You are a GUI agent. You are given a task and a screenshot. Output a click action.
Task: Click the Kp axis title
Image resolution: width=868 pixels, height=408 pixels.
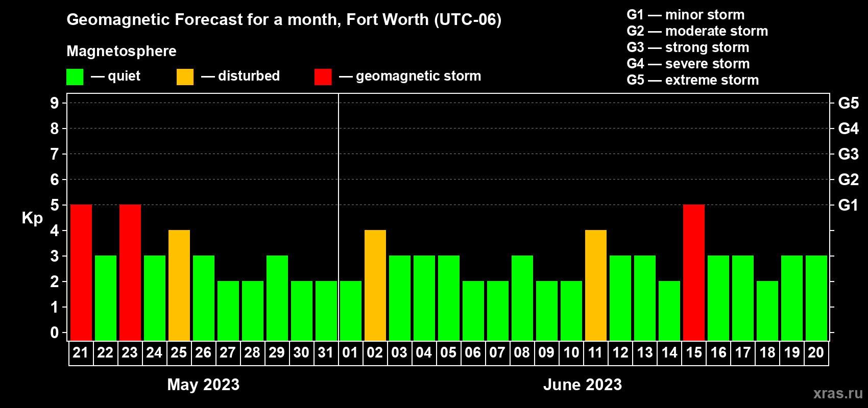point(32,218)
